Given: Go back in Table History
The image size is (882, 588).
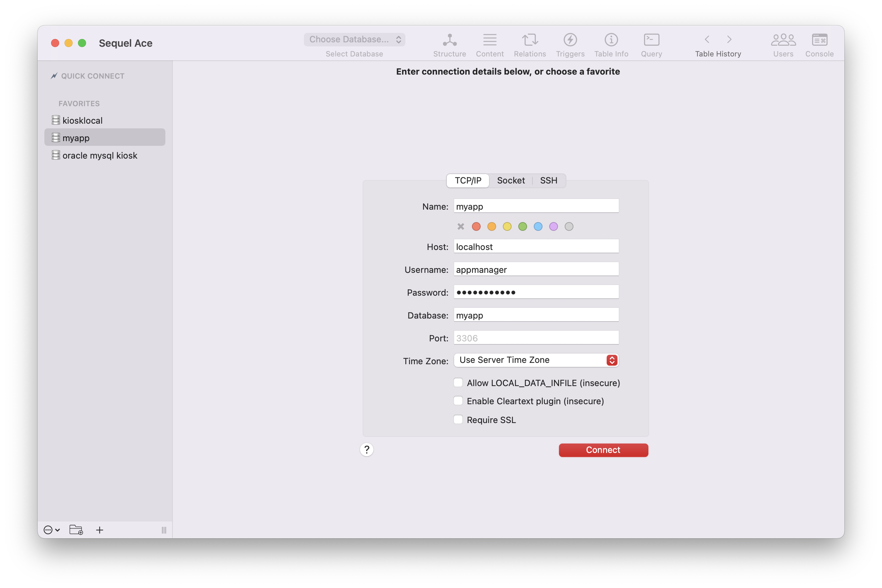Looking at the screenshot, I should click(x=707, y=39).
